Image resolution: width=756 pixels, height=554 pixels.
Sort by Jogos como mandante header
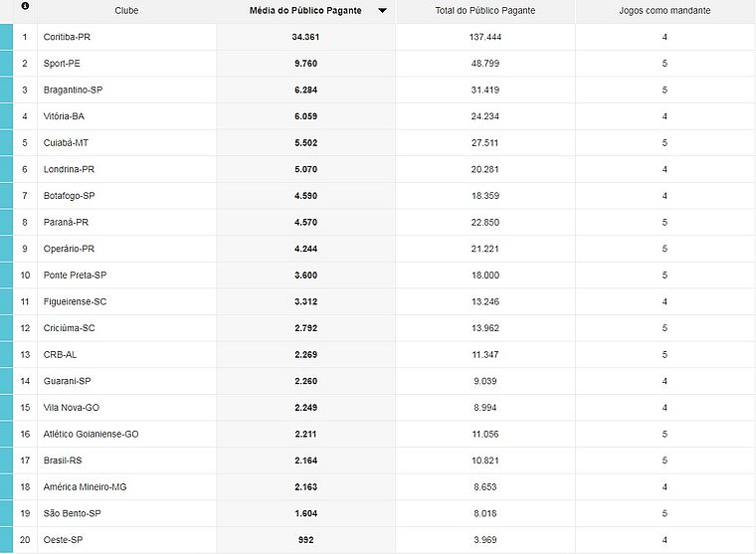click(x=664, y=10)
